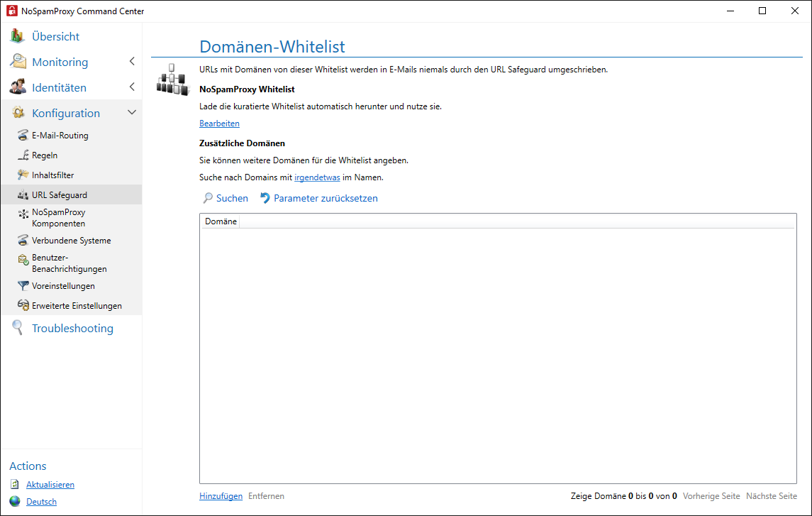Viewport: 812px width, 516px height.
Task: Click the Regeln icon in sidebar
Action: coord(23,155)
